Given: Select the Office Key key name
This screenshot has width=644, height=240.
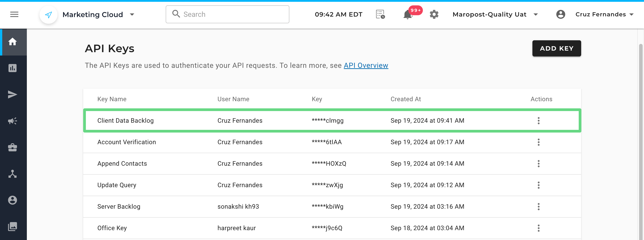Looking at the screenshot, I should coord(112,228).
